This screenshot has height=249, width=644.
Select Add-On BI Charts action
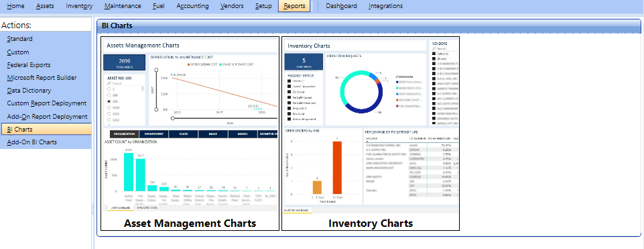pyautogui.click(x=32, y=142)
